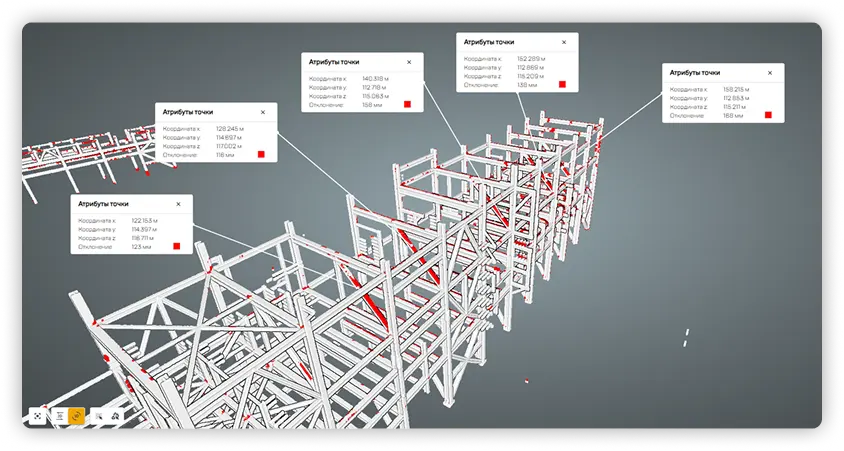Click the triple-circle grouping toolbar icon
The height and width of the screenshot is (451, 844).
click(115, 416)
